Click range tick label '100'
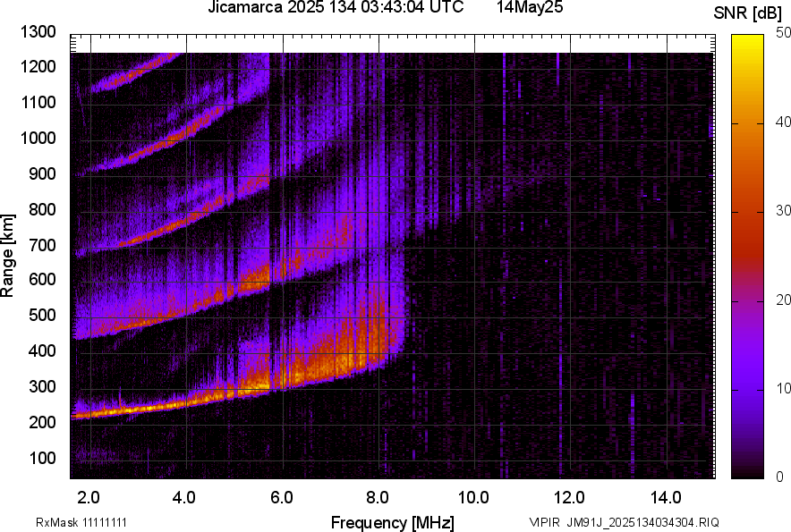The height and width of the screenshot is (532, 791). [42, 458]
